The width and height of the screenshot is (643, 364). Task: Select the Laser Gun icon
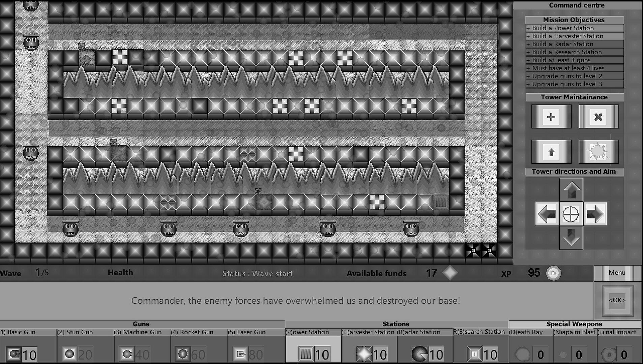coord(241,354)
